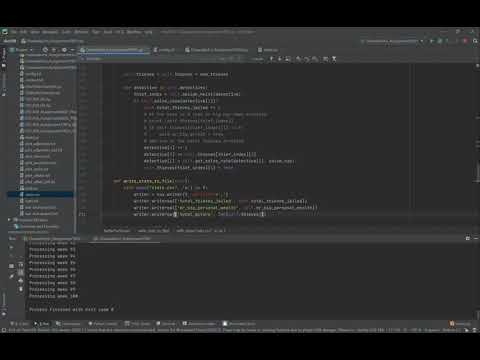Click second Run output tab
The height and width of the screenshot is (360, 480).
pyautogui.click(x=124, y=239)
